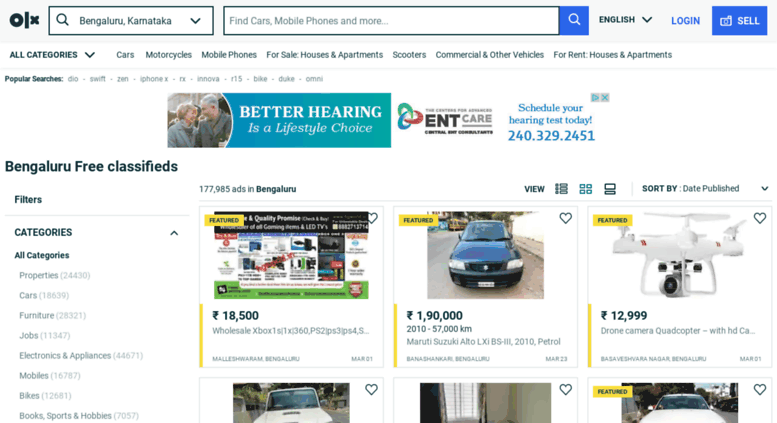The image size is (777, 423).
Task: Click the OLX logo
Action: click(x=24, y=20)
